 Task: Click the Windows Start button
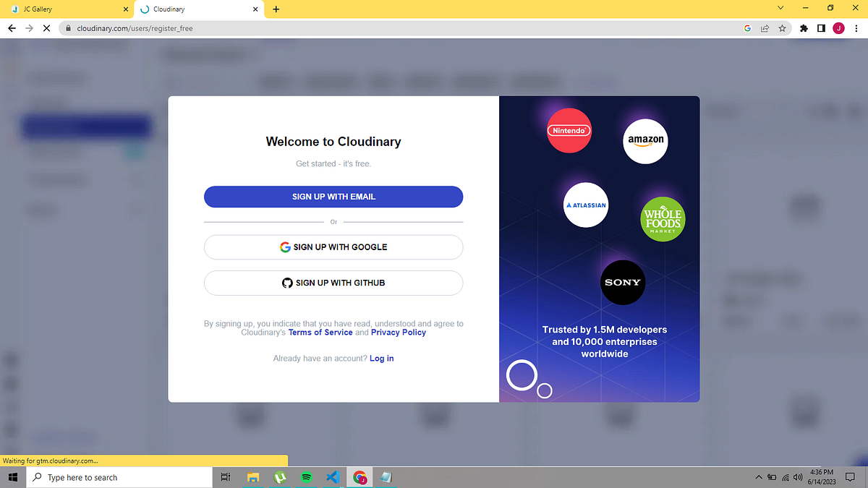pos(13,476)
